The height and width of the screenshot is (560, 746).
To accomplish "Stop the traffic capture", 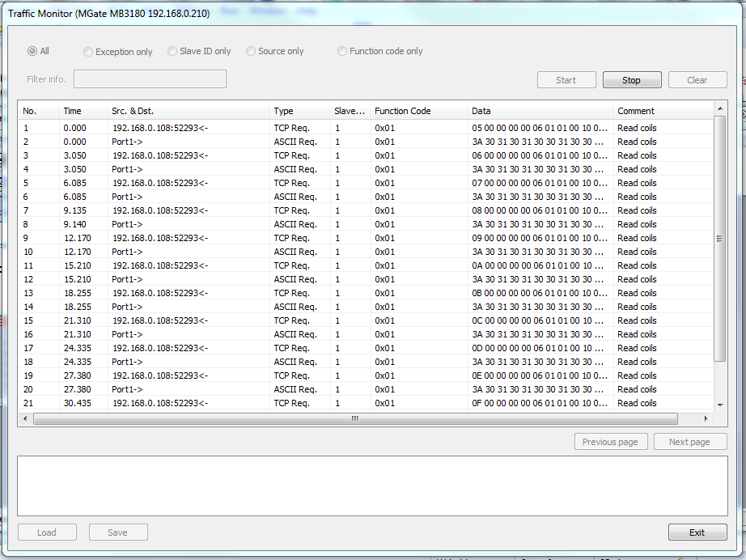I will pyautogui.click(x=632, y=80).
